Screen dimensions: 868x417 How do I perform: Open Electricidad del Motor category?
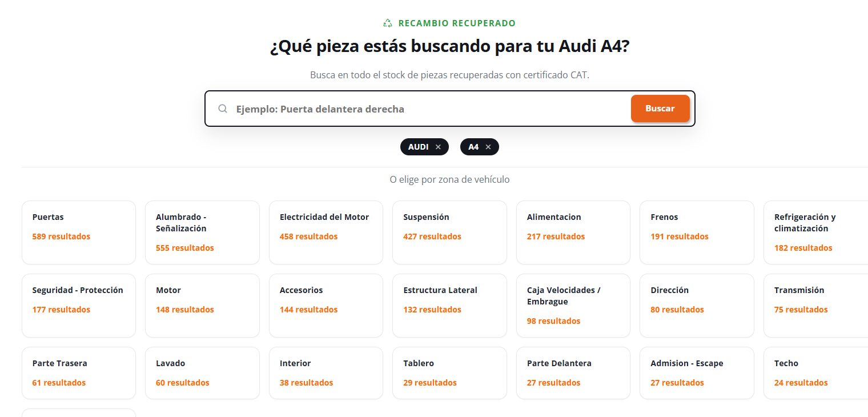(326, 232)
